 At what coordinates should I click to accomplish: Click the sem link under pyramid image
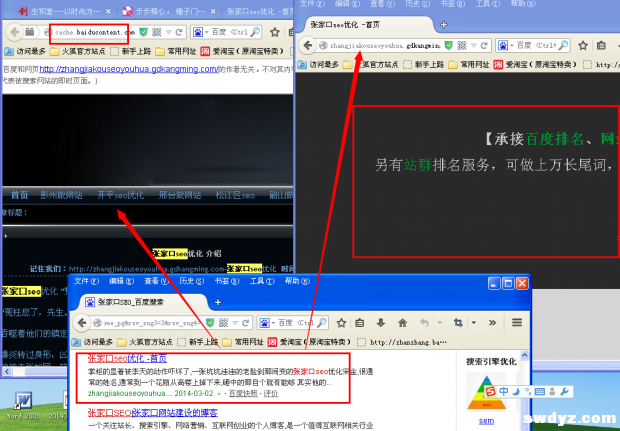486,421
